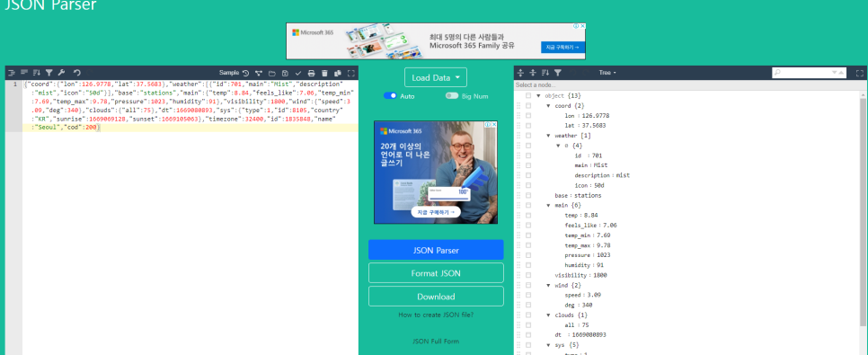
Task: Click the Format JSON button
Action: coord(436,273)
